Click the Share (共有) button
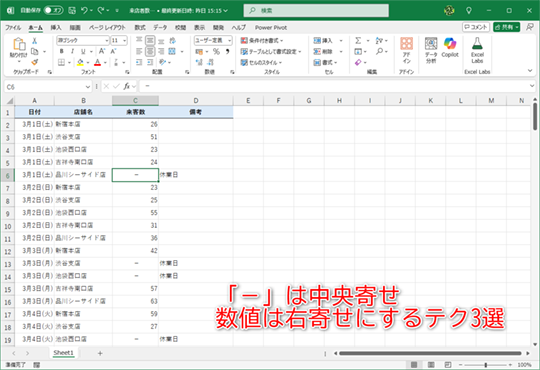540x370 pixels. [x=506, y=27]
